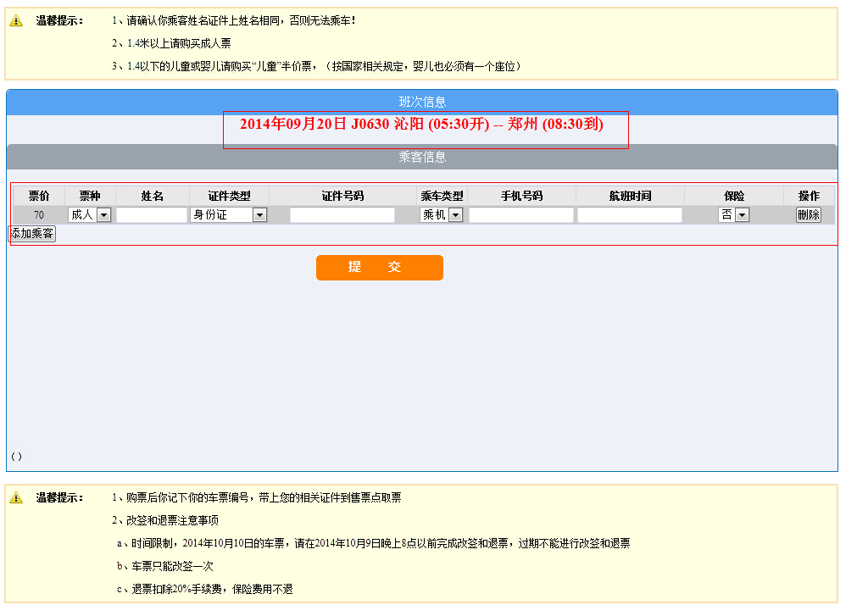Click the 添加乘客 button
This screenshot has height=616, width=857.
click(32, 234)
